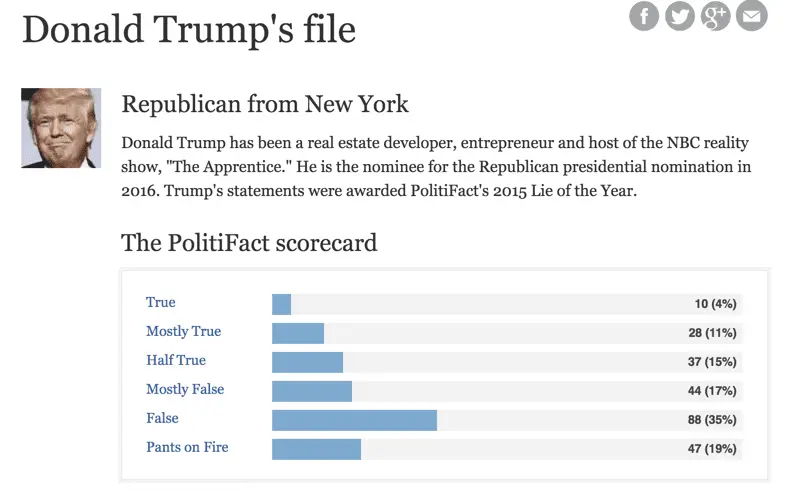The image size is (788, 503).
Task: Click the Facebook share icon
Action: [x=644, y=15]
